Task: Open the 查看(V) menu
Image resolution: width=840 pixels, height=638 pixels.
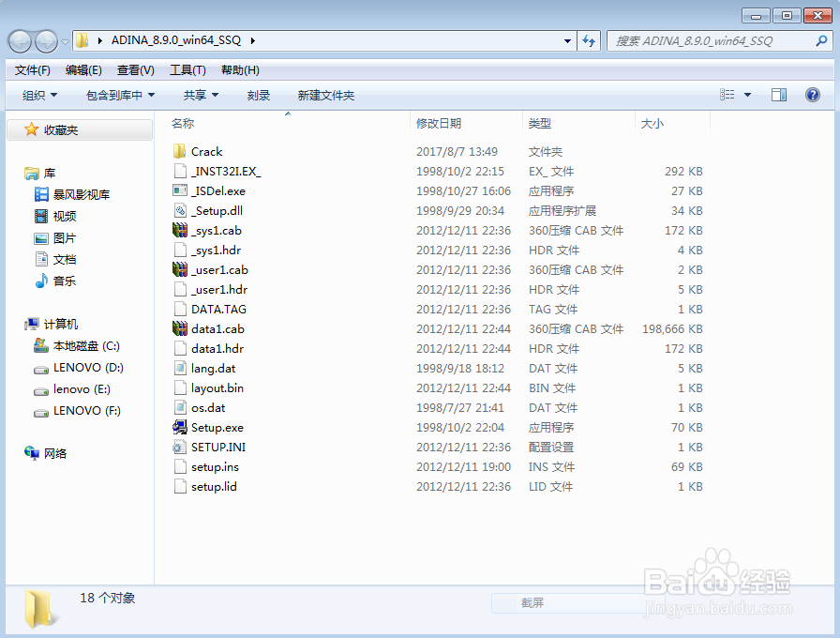Action: [136, 70]
